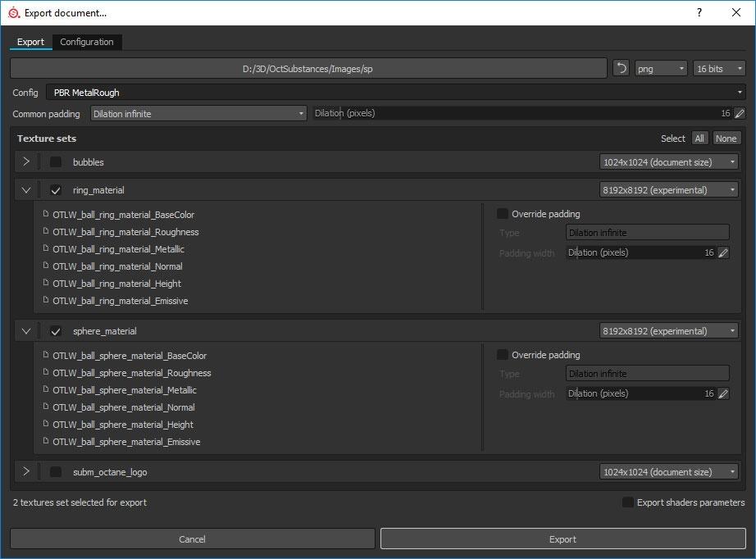Open ring_material 8192x8192 size dropdown

[x=669, y=190]
